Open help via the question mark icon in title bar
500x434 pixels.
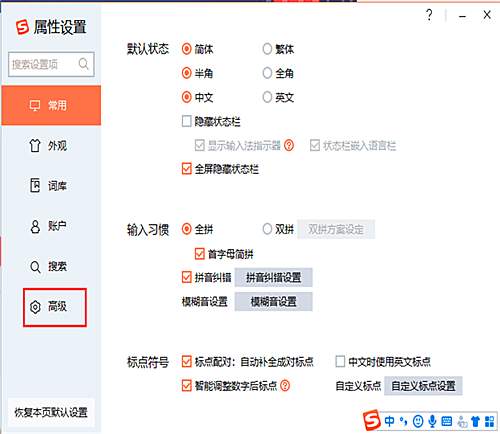point(429,15)
